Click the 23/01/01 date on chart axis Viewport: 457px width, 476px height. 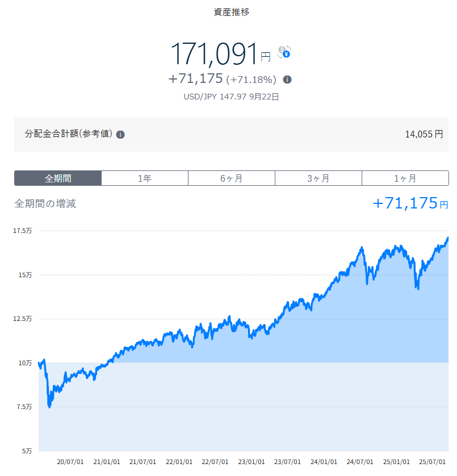[x=251, y=462]
